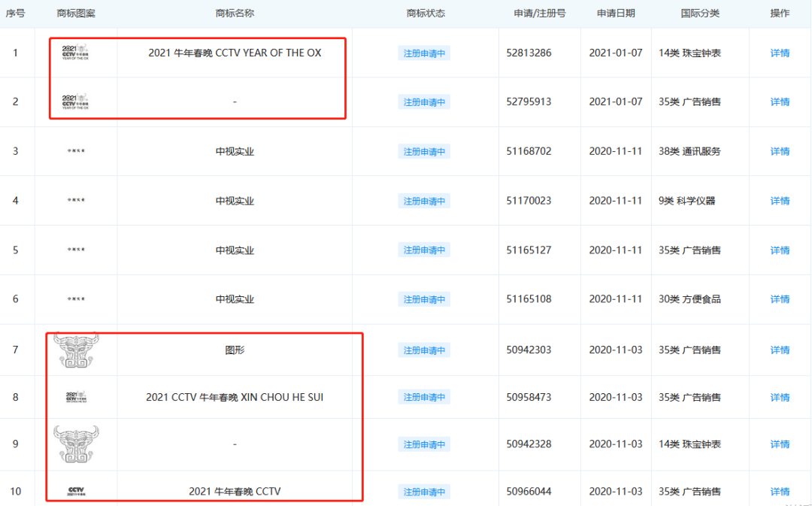Click the 国际分类 column header
This screenshot has width=812, height=506.
[700, 14]
